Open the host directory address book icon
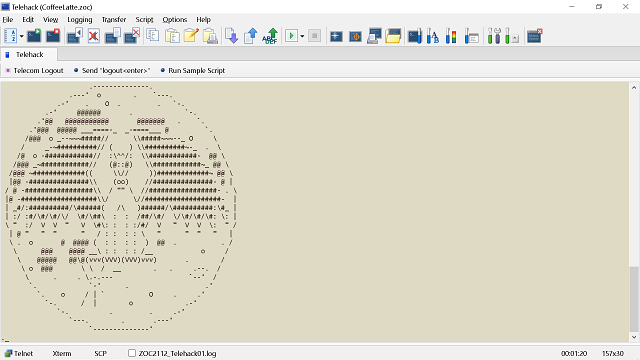Viewport: 640px width, 360px height. 10,36
